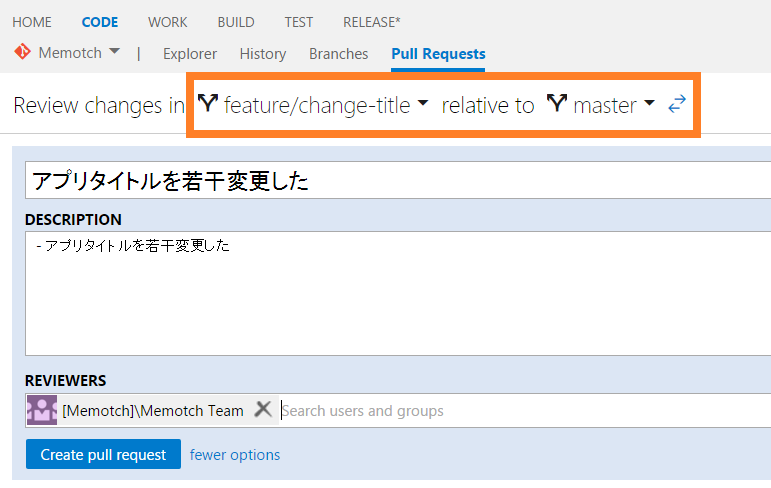Switch to the History tab
The width and height of the screenshot is (771, 488).
[x=263, y=54]
